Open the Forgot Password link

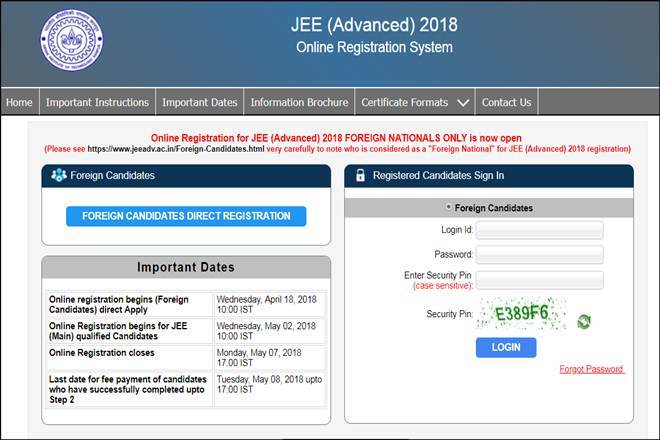(591, 369)
